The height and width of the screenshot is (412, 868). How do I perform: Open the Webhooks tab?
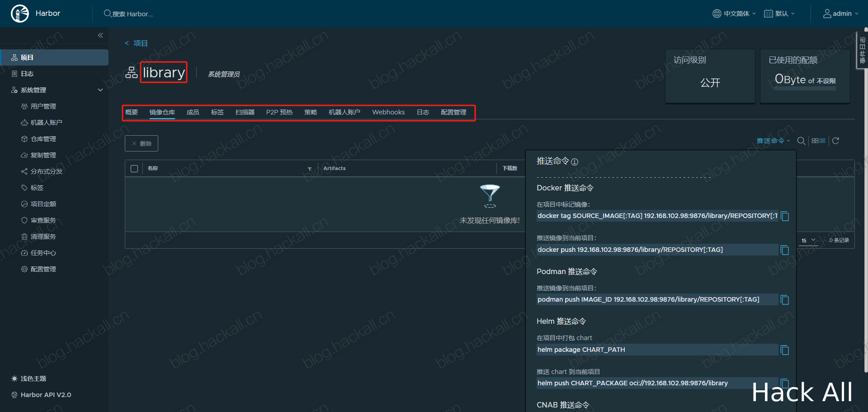(x=388, y=112)
